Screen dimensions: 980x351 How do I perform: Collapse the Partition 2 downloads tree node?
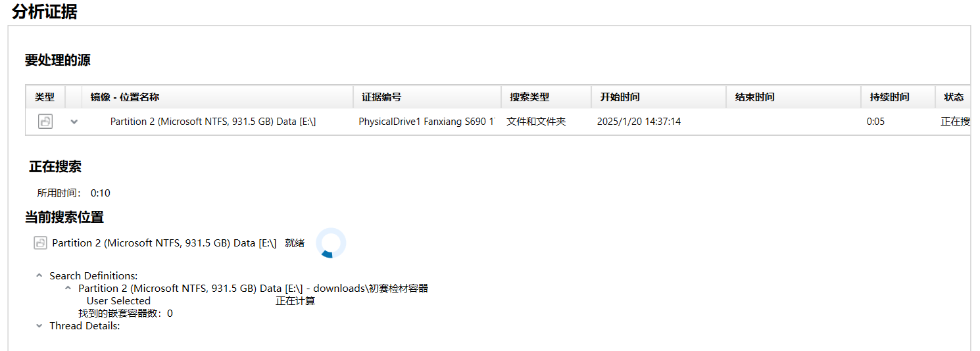click(x=68, y=289)
